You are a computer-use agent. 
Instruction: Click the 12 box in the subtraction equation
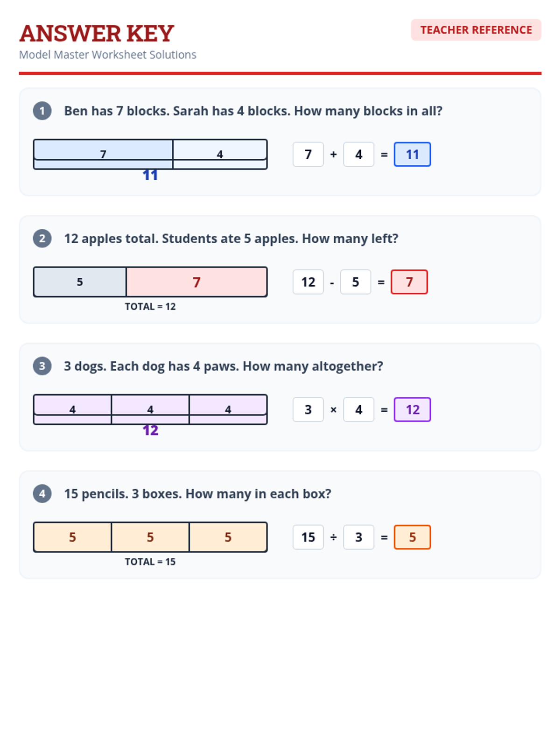click(308, 282)
